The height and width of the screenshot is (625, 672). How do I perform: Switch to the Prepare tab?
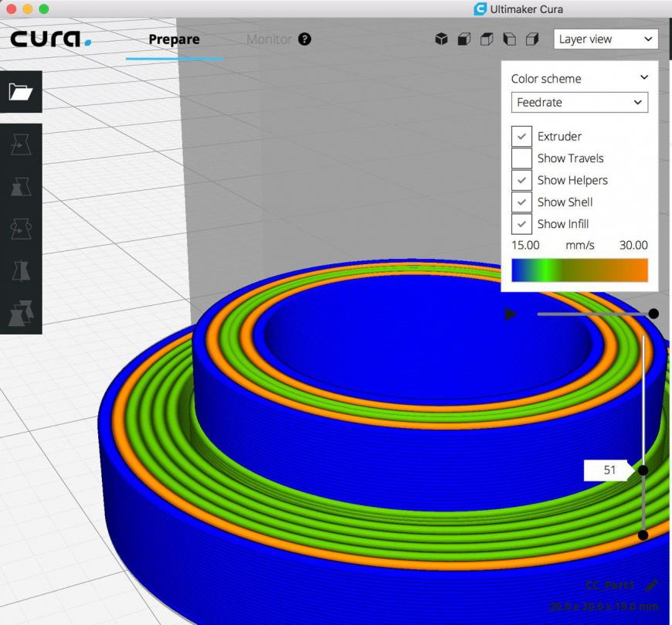pyautogui.click(x=174, y=39)
